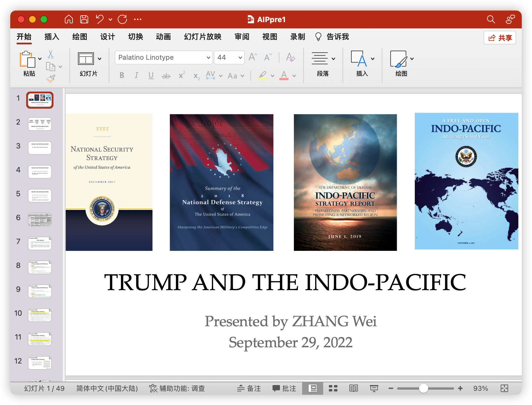Undo the last action
This screenshot has width=532, height=405.
coord(100,19)
